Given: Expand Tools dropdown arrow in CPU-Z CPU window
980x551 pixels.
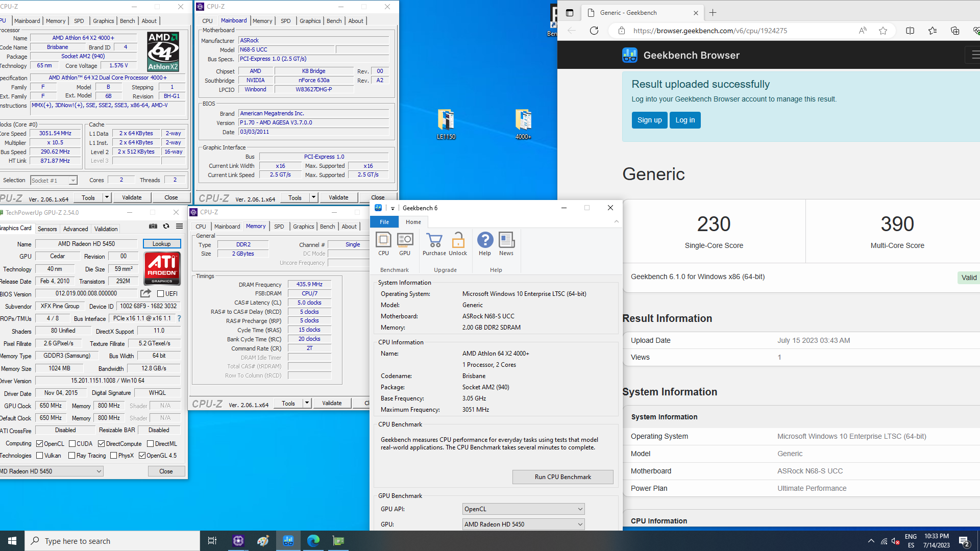Looking at the screenshot, I should pyautogui.click(x=107, y=197).
